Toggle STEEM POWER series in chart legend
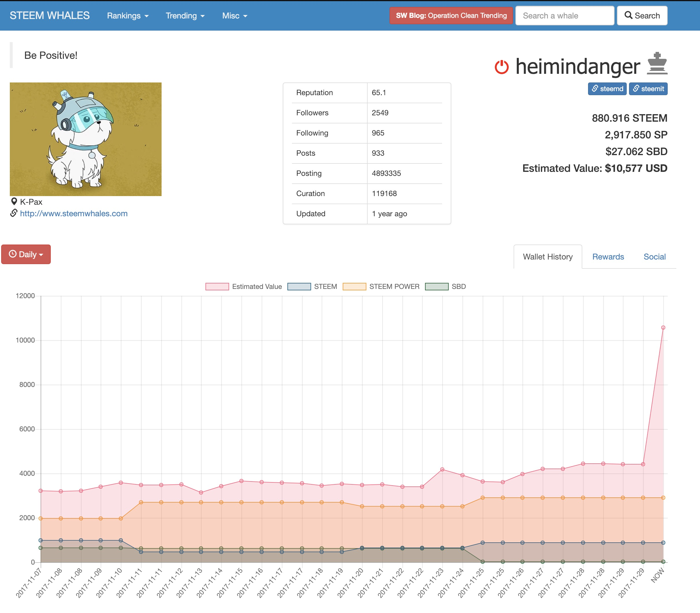The width and height of the screenshot is (700, 613). point(354,287)
